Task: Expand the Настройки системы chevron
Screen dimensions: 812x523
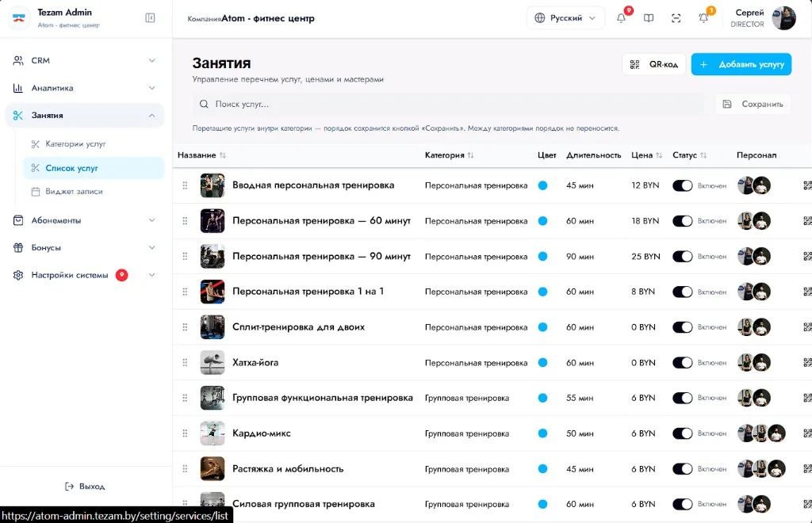Action: pos(151,275)
